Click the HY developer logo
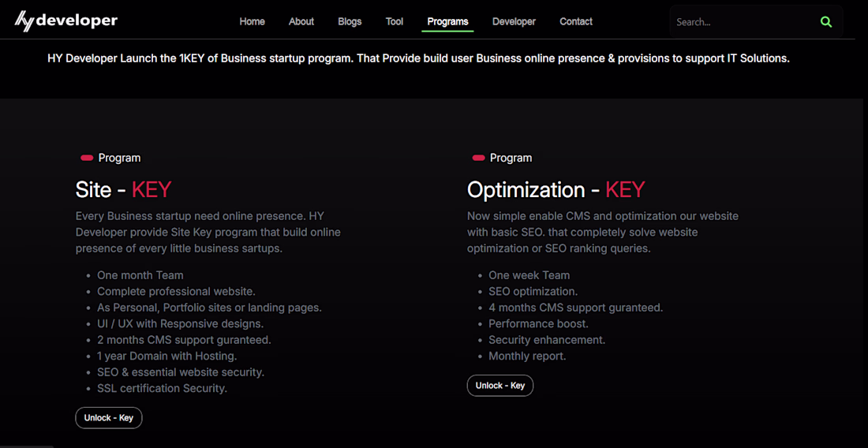Image resolution: width=868 pixels, height=448 pixels. [x=65, y=21]
